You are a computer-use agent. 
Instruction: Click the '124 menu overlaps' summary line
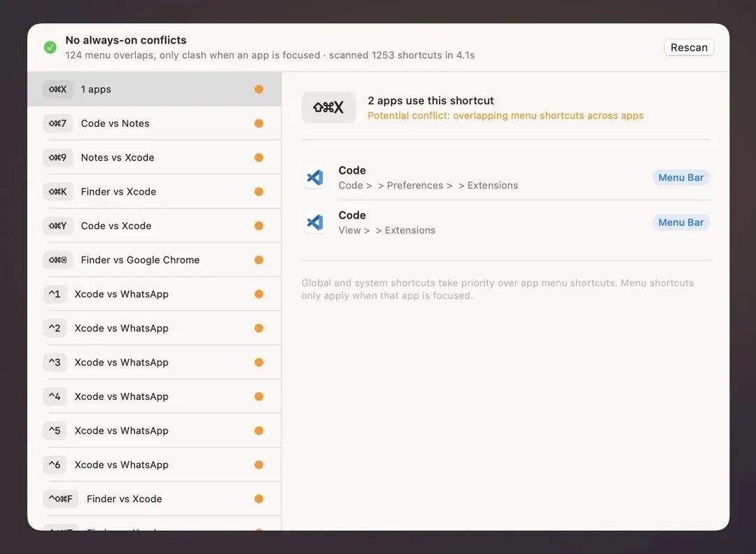270,55
